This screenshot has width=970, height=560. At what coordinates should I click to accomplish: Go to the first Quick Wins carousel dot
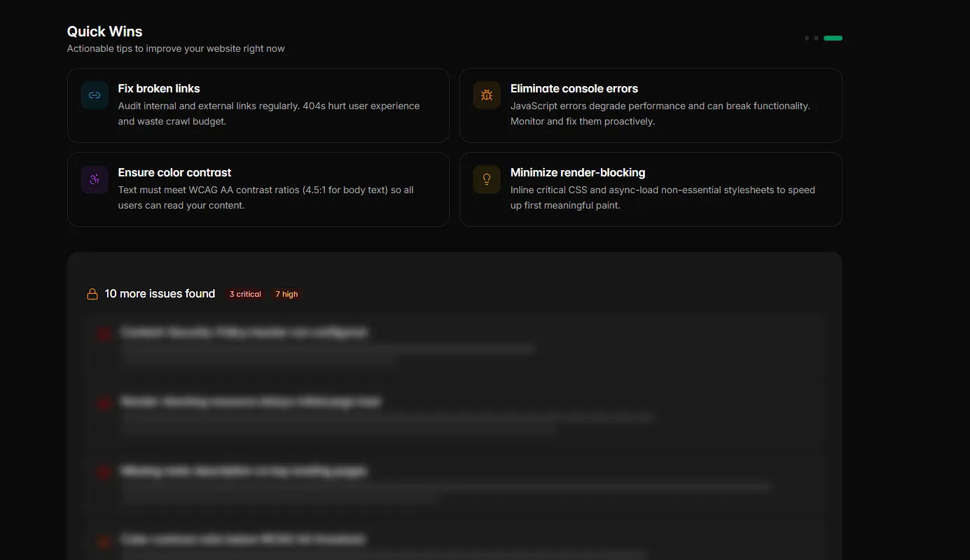pyautogui.click(x=807, y=38)
